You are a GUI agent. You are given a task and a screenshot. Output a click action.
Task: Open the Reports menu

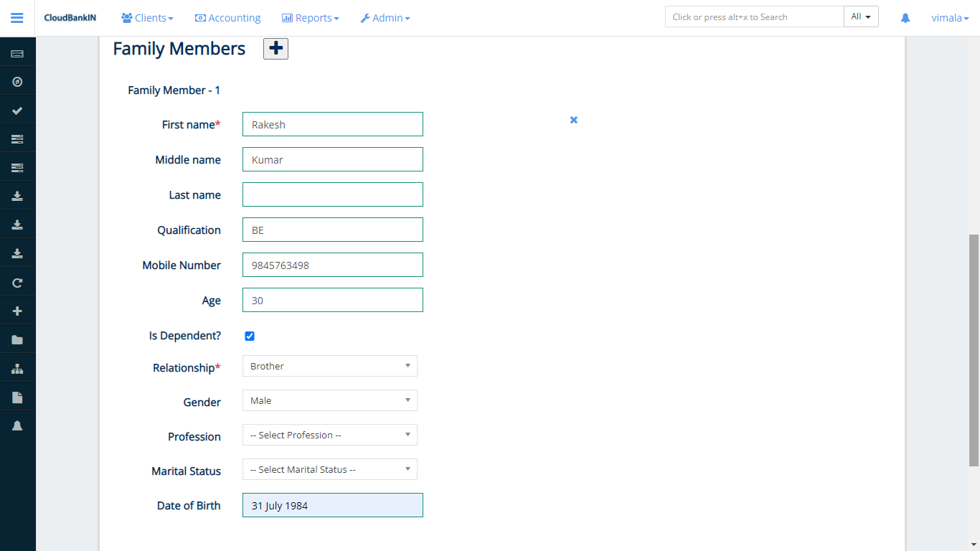click(x=310, y=18)
